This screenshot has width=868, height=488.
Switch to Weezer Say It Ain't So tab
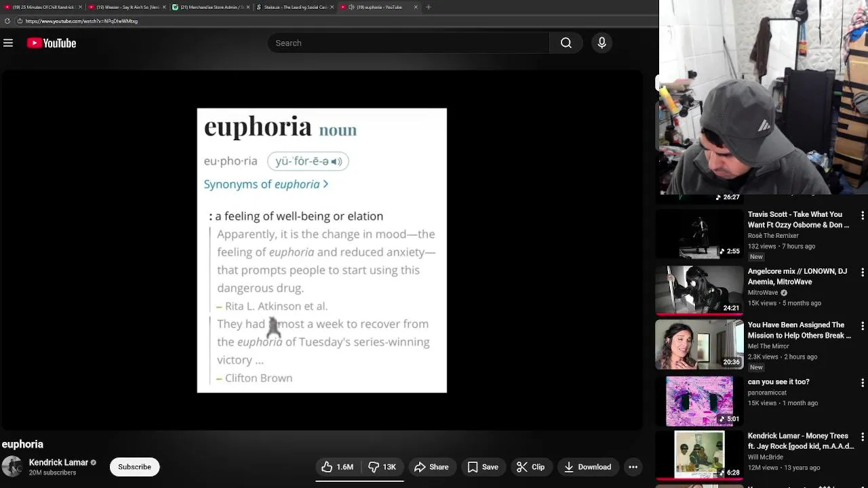[126, 7]
